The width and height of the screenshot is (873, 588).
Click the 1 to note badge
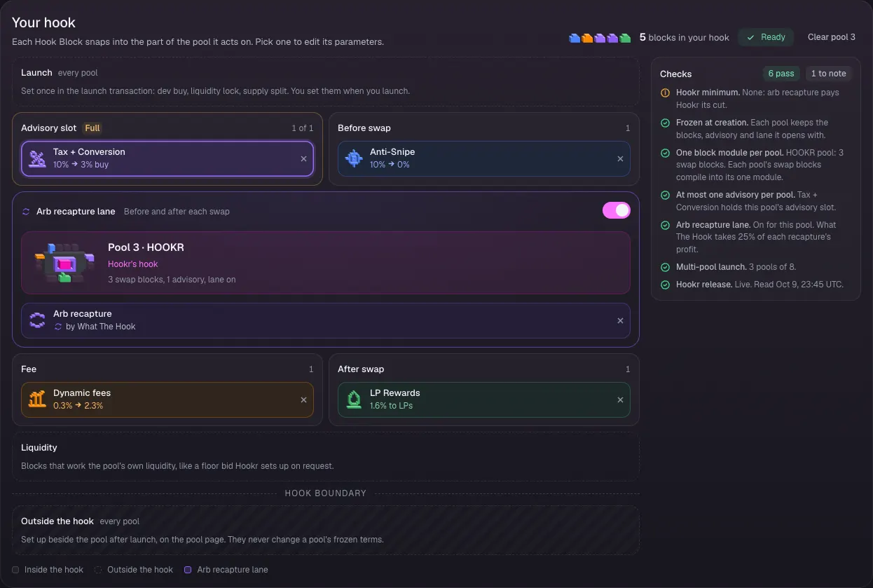pos(828,74)
